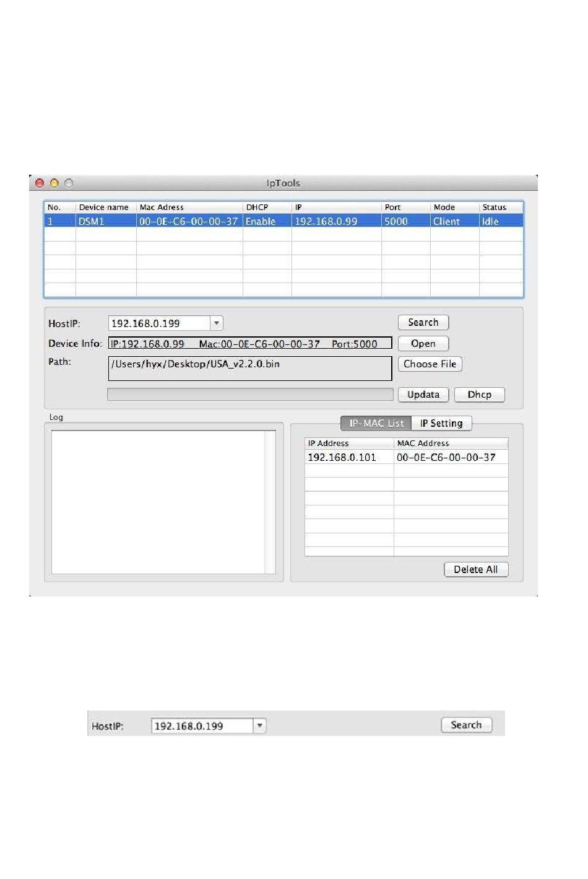This screenshot has height=879, width=588.
Task: Switch to the IP Setting tab
Action: (x=441, y=423)
